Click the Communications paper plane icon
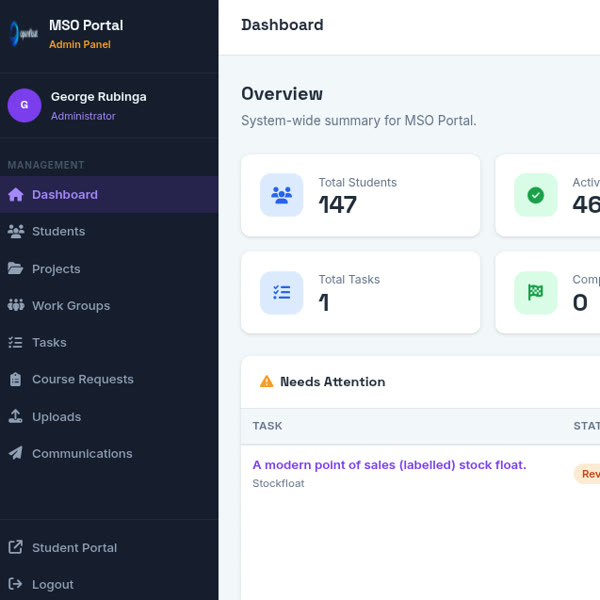Viewport: 600px width, 600px height. pos(15,453)
